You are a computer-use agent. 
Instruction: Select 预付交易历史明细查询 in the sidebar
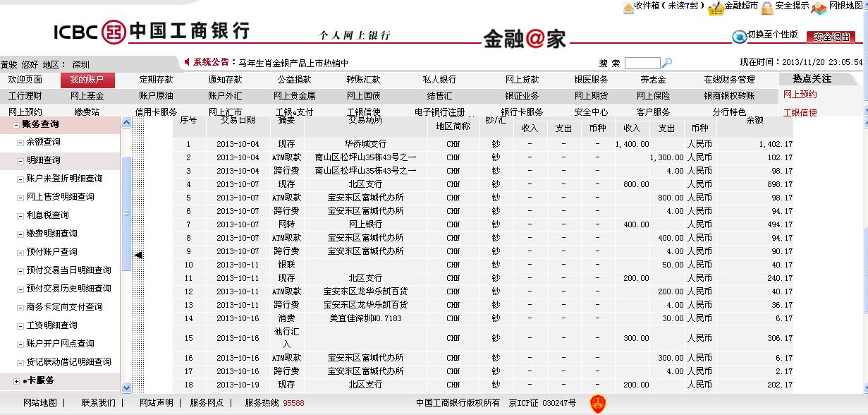point(68,289)
